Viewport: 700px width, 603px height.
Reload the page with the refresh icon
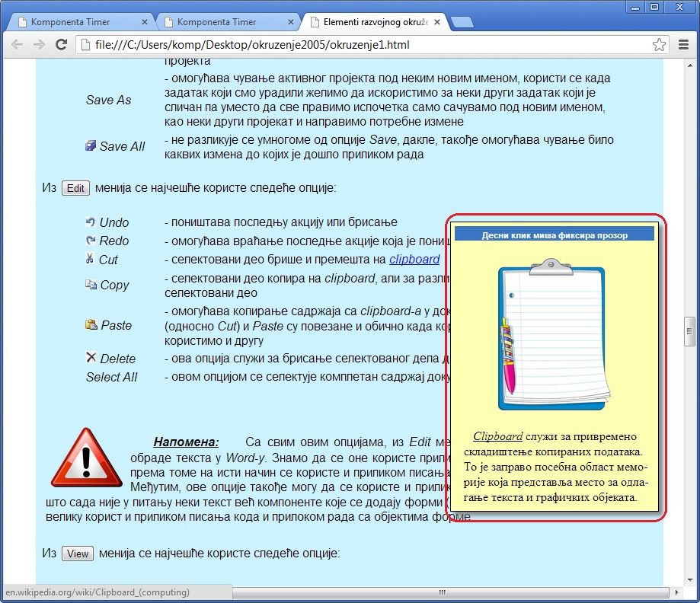tap(61, 44)
